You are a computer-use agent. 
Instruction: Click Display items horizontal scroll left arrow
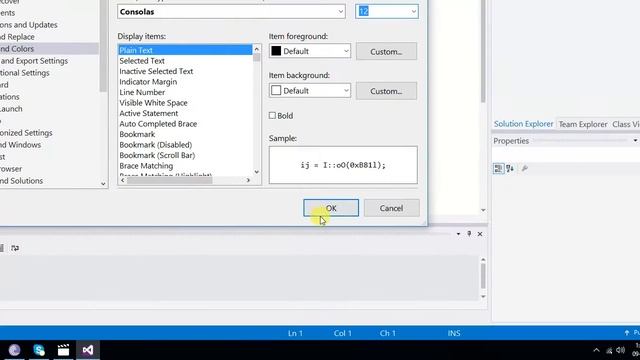coord(123,180)
